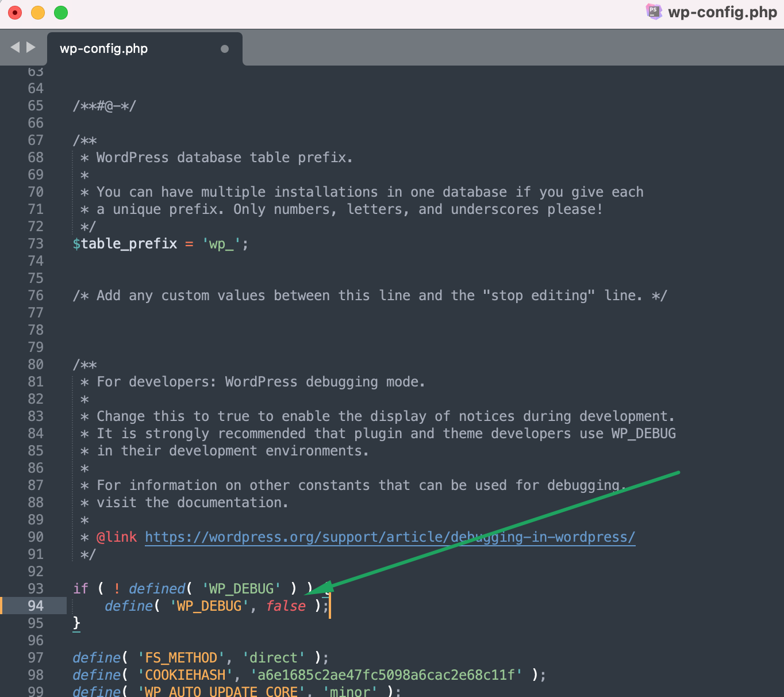Click the closing brace on line 95
This screenshot has width=784, height=697.
pos(76,623)
